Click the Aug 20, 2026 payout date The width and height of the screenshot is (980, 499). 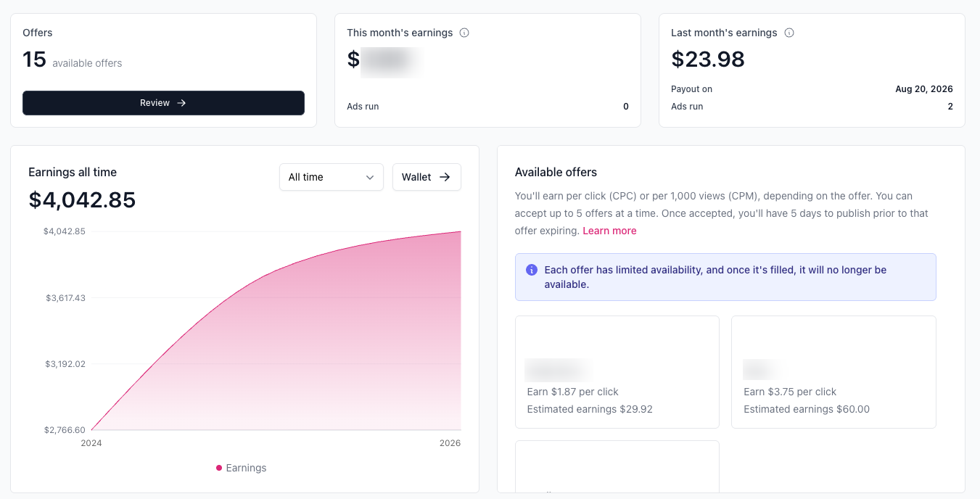pos(924,89)
